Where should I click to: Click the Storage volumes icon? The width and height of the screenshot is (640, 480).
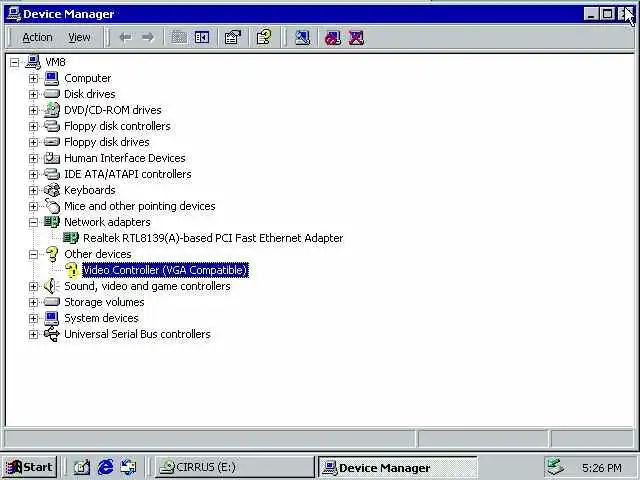point(52,302)
